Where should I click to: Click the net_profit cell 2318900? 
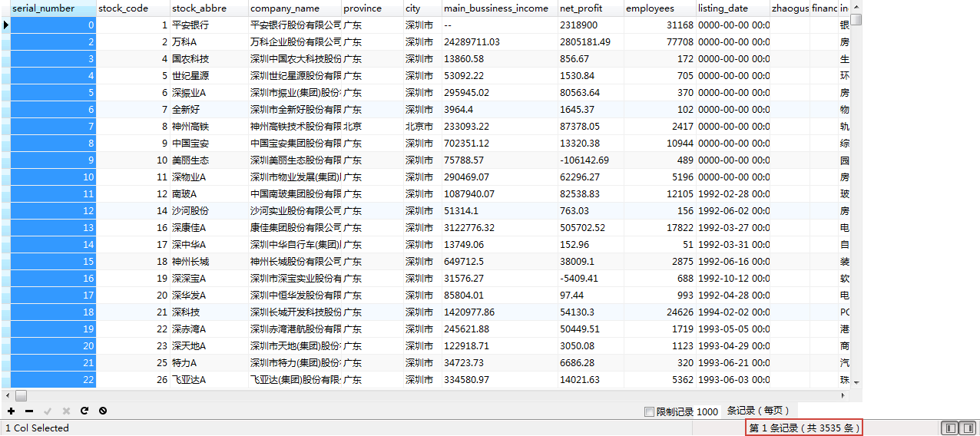point(591,25)
